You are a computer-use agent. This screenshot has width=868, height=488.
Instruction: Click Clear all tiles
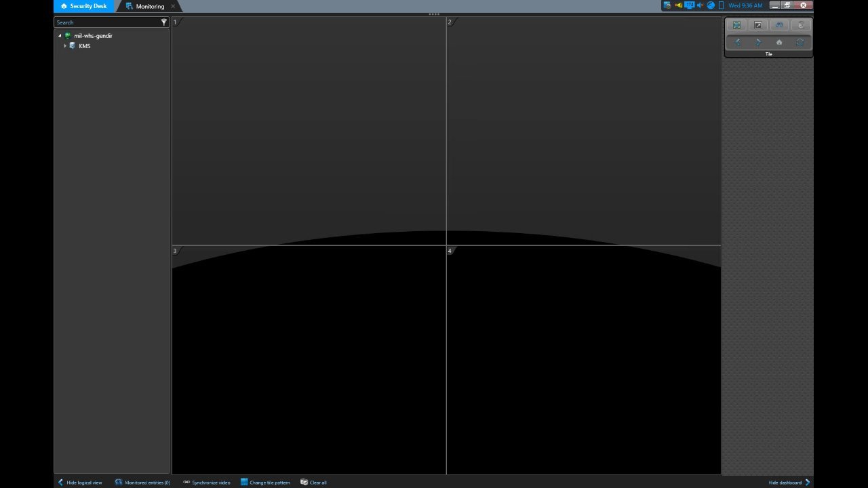(x=314, y=483)
